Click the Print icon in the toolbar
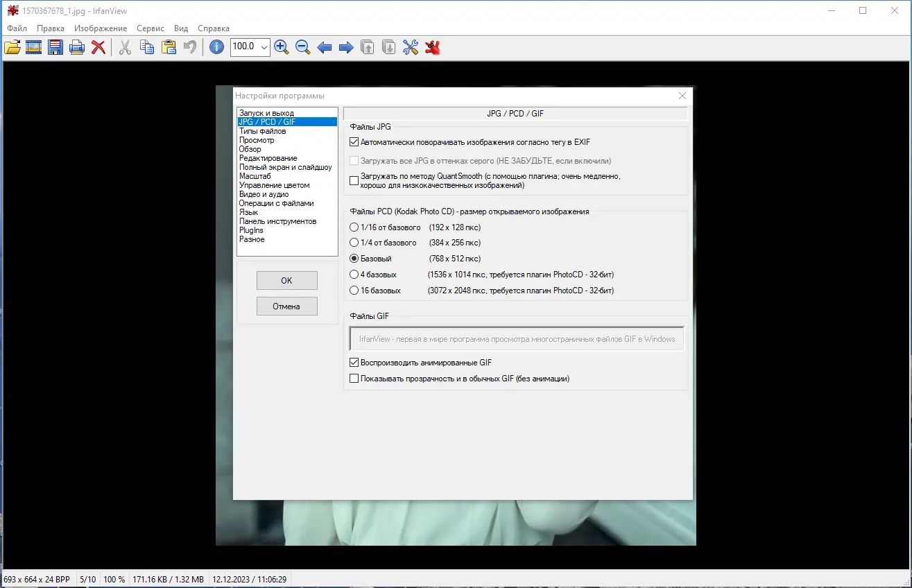Image resolution: width=912 pixels, height=588 pixels. [x=77, y=47]
